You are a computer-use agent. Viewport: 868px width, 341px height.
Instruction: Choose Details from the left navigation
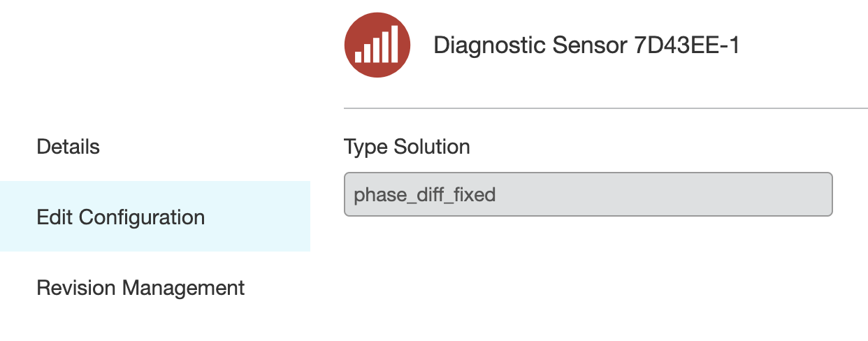click(68, 147)
